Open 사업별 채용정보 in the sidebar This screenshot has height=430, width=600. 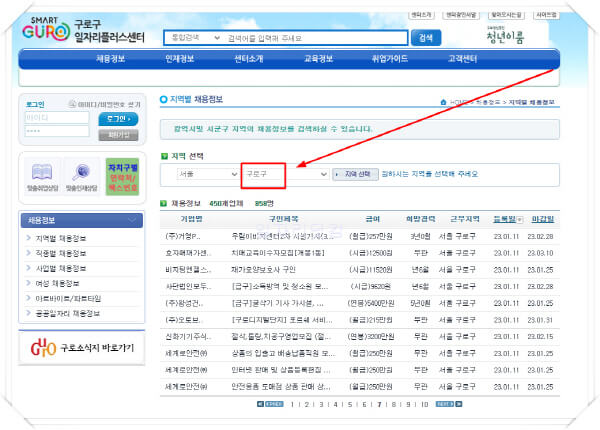point(61,268)
